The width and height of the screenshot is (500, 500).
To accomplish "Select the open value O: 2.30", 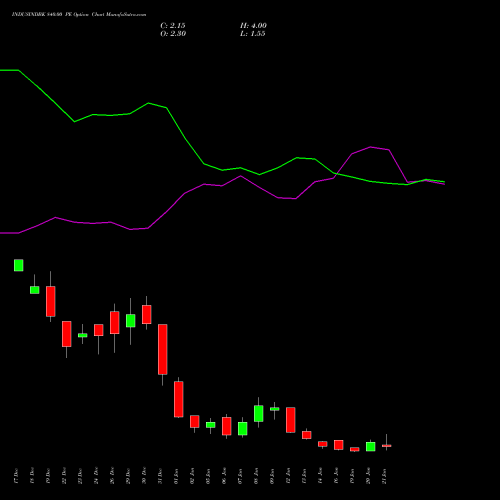I will pos(173,34).
